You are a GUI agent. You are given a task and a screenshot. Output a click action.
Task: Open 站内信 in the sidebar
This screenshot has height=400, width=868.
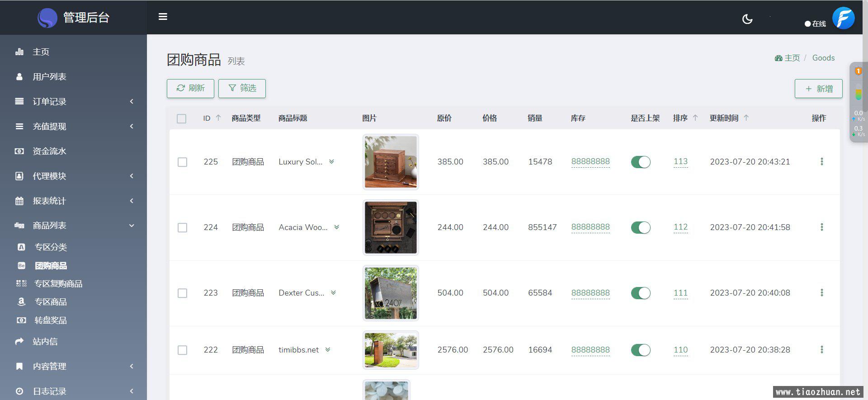pos(73,342)
